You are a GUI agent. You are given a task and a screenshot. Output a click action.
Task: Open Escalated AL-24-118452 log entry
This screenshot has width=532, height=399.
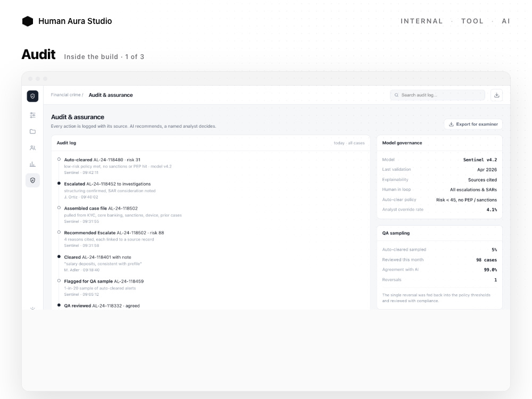[x=110, y=190]
